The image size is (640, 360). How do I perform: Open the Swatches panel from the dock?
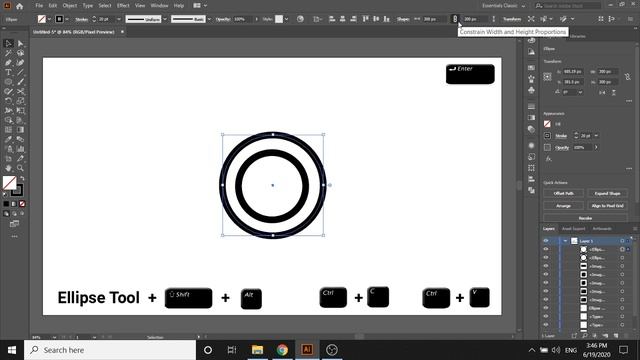[x=531, y=67]
